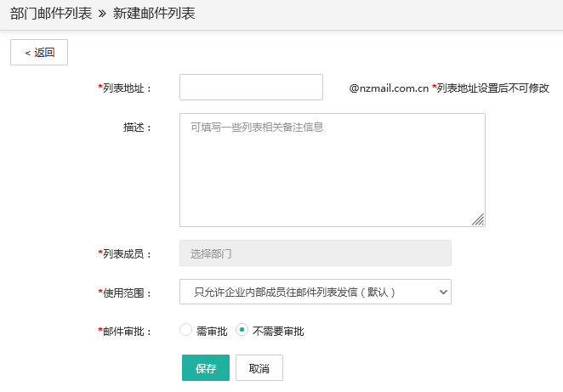Cancel with the 取消 button
Image resolution: width=563 pixels, height=392 pixels.
pyautogui.click(x=259, y=368)
